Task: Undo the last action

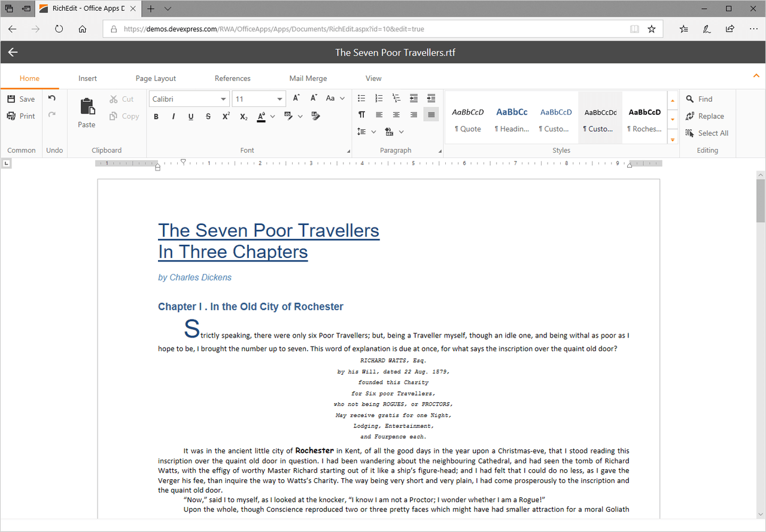Action: pyautogui.click(x=52, y=99)
